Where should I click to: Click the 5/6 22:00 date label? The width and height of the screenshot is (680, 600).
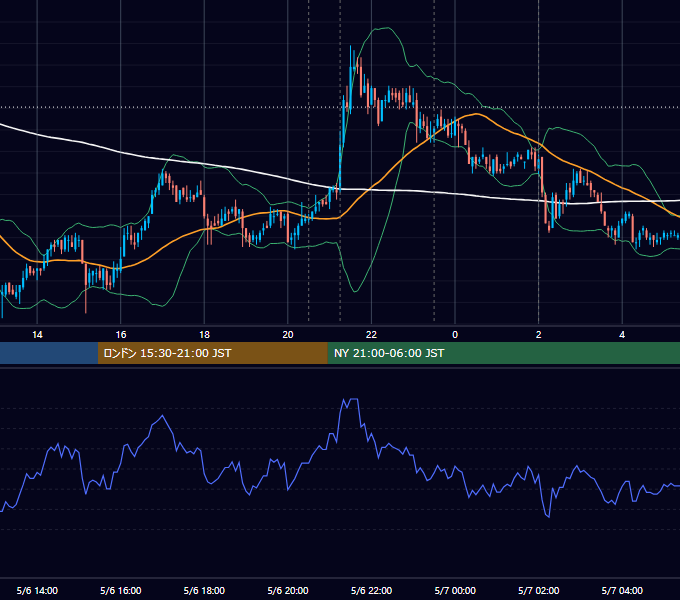[x=371, y=590]
